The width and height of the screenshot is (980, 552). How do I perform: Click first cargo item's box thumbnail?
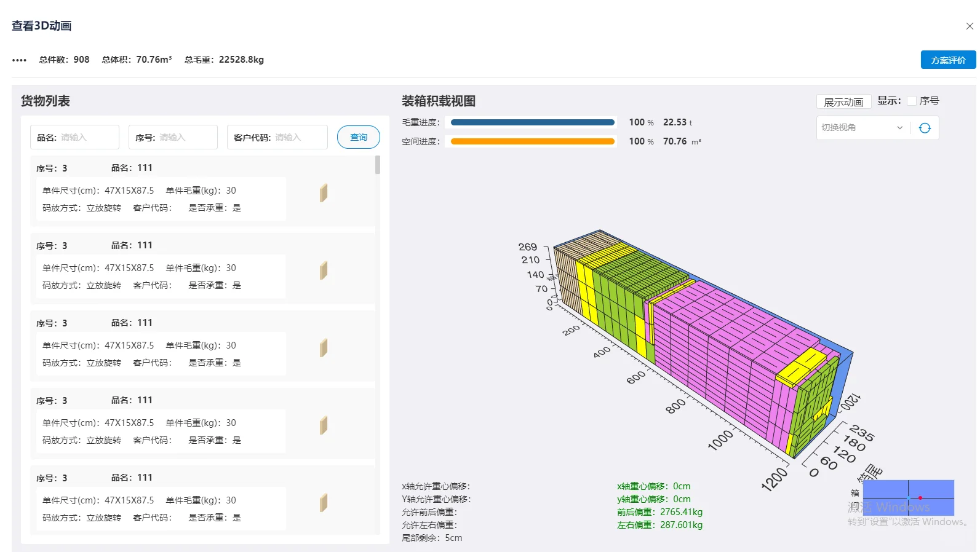tap(324, 193)
